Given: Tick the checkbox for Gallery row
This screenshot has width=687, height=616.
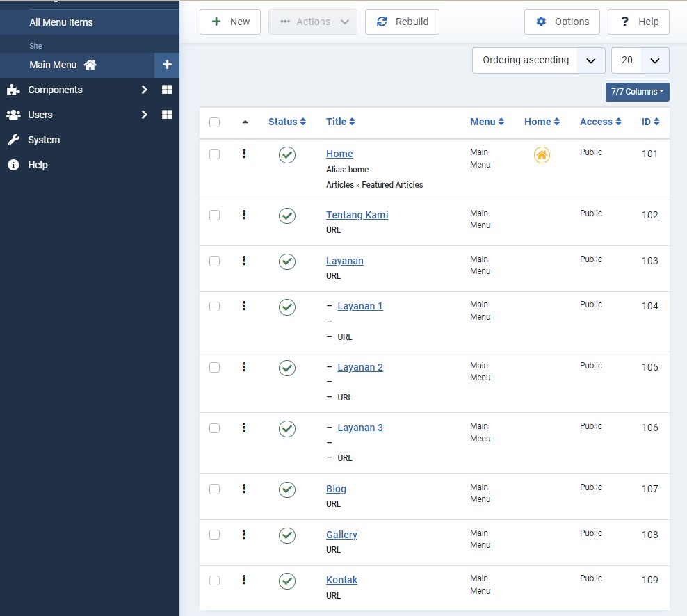Looking at the screenshot, I should [214, 535].
